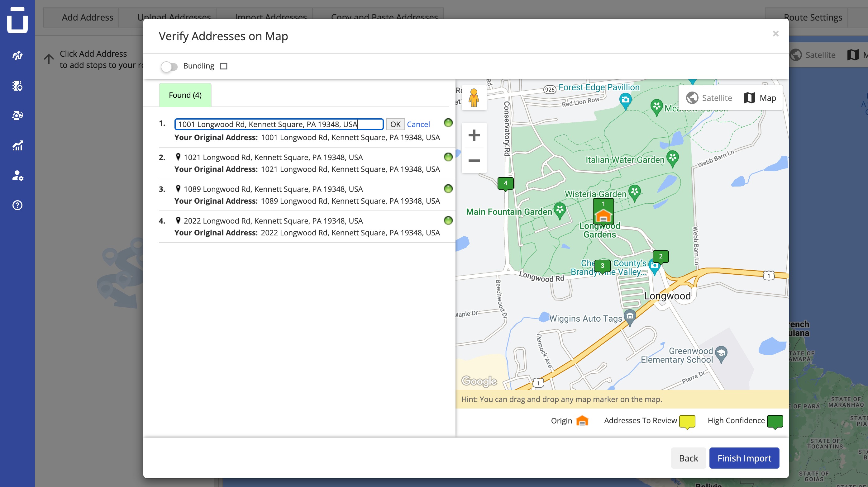Zoom out on the map
Image resolution: width=868 pixels, height=487 pixels.
474,161
